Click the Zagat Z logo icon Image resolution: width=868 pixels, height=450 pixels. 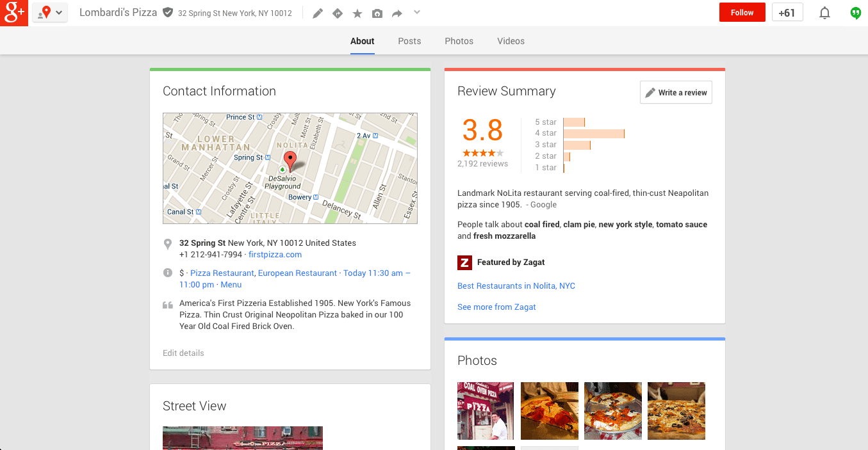point(464,262)
